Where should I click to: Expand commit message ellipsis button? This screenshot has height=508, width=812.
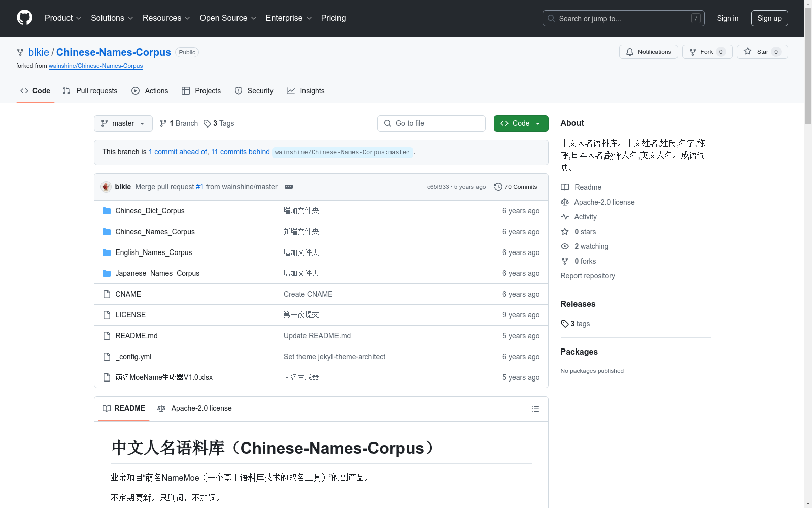point(289,187)
